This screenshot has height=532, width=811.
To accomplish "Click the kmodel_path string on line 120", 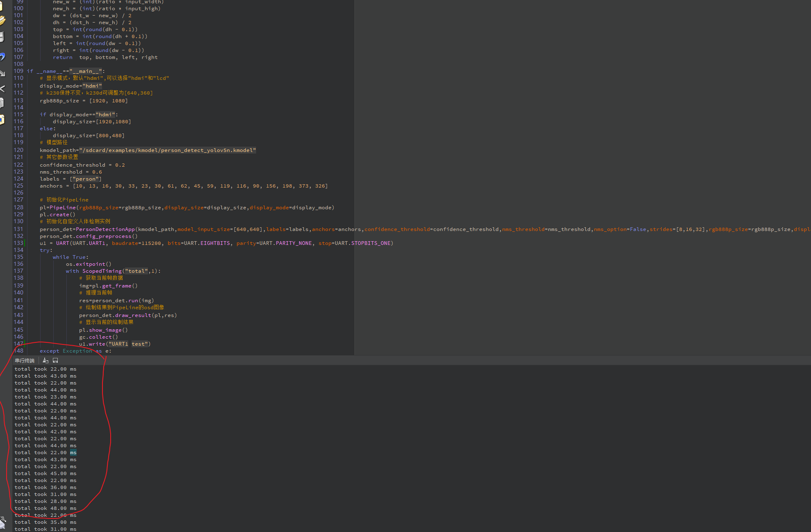I will 167,150.
